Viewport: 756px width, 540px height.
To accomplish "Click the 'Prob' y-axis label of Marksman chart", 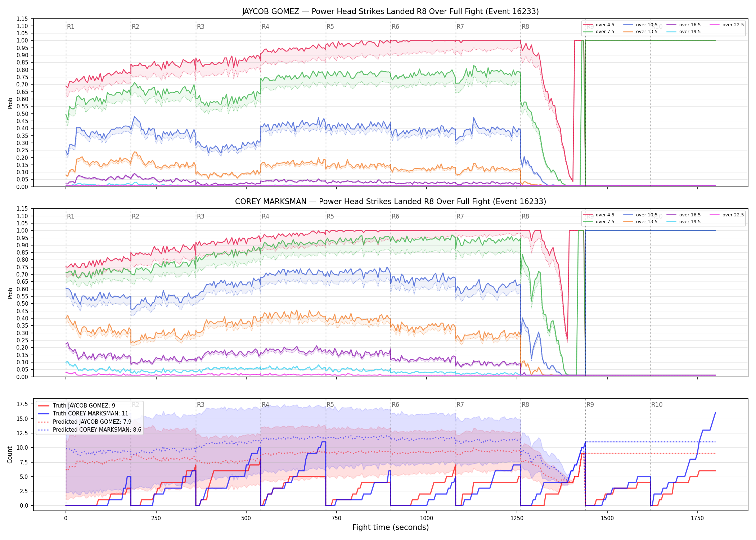I will point(10,293).
